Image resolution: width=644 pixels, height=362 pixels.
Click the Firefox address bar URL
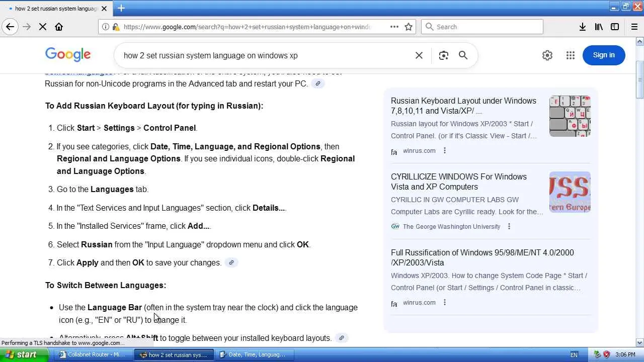[x=247, y=27]
